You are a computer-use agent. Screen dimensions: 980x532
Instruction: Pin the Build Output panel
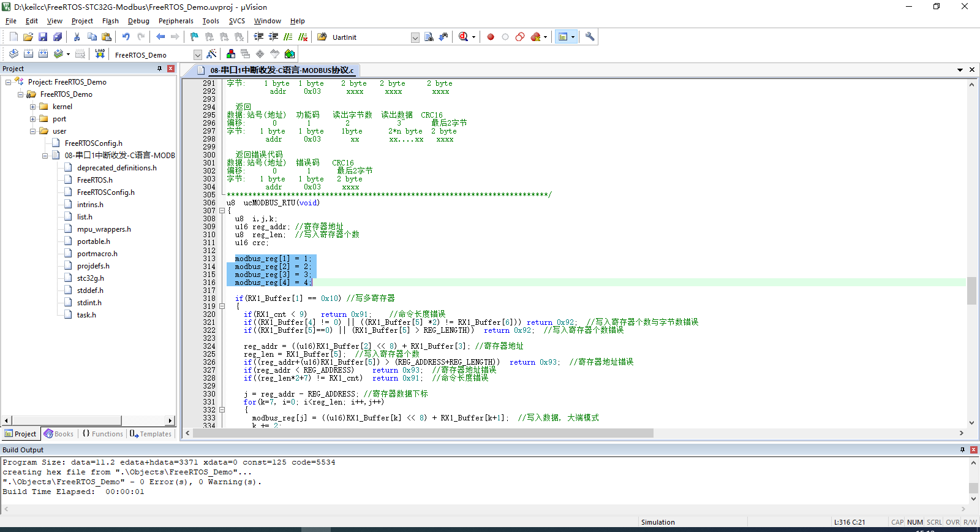click(962, 449)
